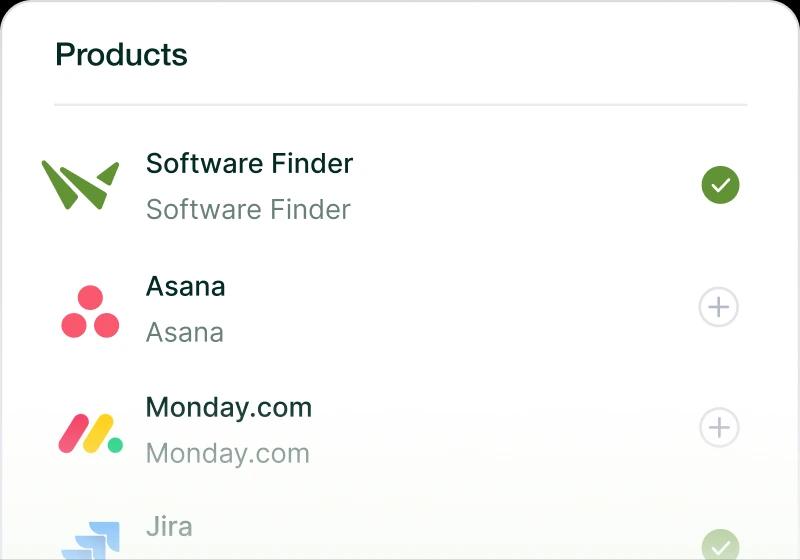Click the white checkmark inside the Software Finder circle

pos(720,185)
